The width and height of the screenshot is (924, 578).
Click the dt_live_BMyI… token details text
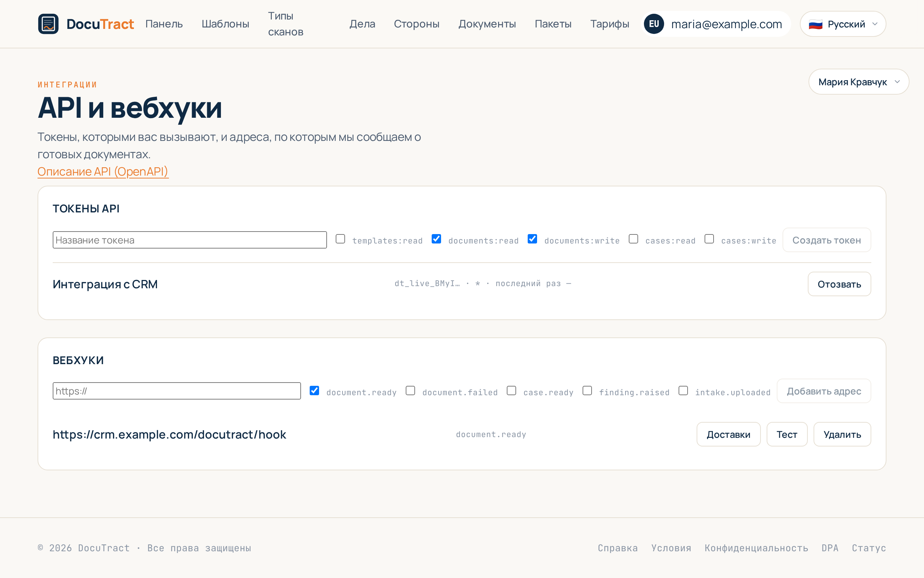[x=483, y=283]
